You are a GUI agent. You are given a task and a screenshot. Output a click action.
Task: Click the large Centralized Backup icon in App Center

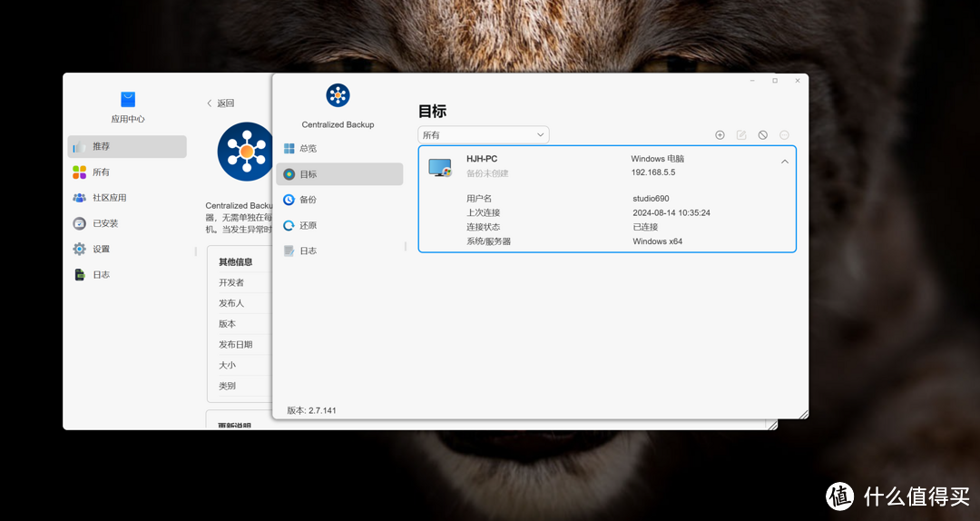point(245,152)
